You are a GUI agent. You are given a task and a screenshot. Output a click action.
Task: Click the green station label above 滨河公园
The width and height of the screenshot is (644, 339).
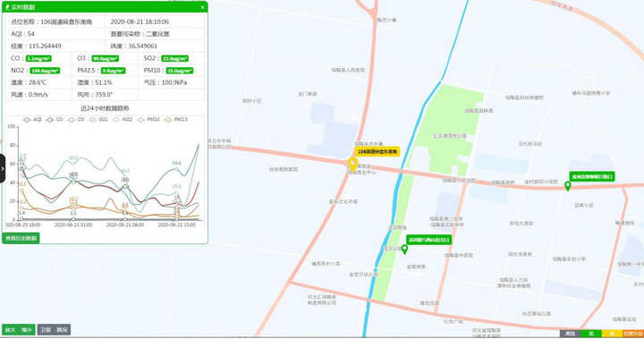pyautogui.click(x=428, y=240)
